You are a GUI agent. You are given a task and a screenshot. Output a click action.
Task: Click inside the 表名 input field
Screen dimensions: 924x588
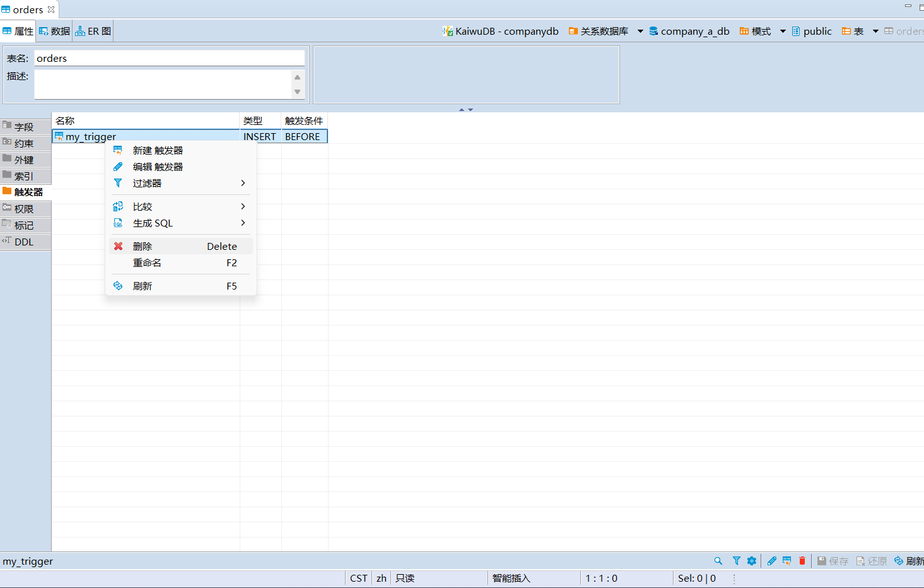pos(169,58)
